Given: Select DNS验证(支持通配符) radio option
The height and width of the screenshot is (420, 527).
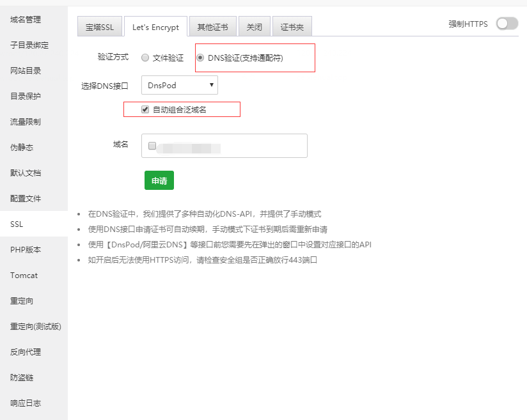Looking at the screenshot, I should (201, 58).
